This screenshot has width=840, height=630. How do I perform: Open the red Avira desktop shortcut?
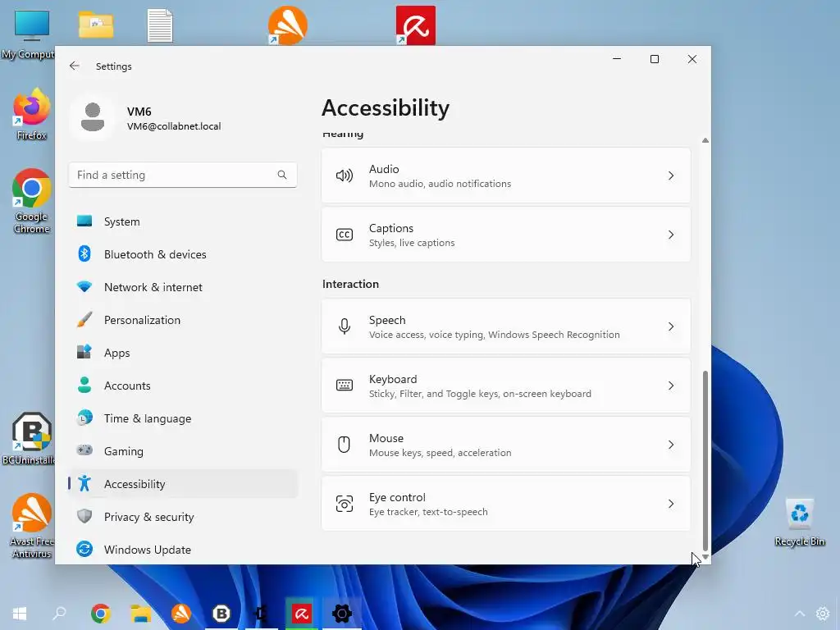click(416, 25)
